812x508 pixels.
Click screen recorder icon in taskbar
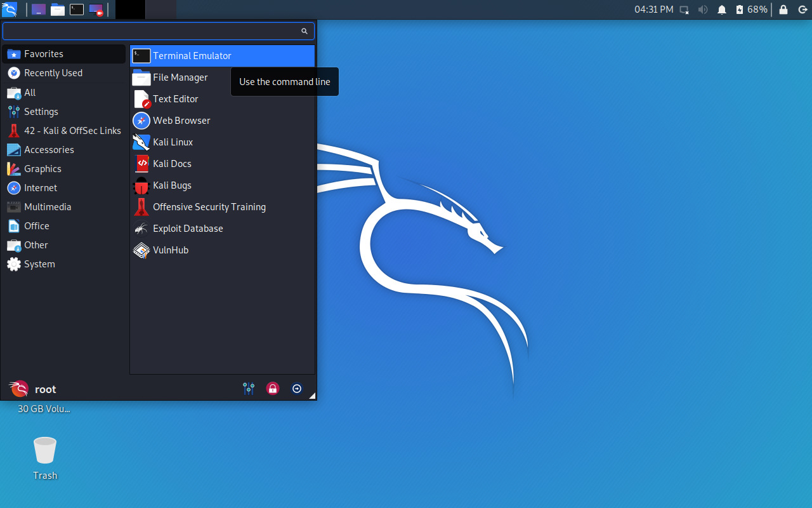click(95, 9)
